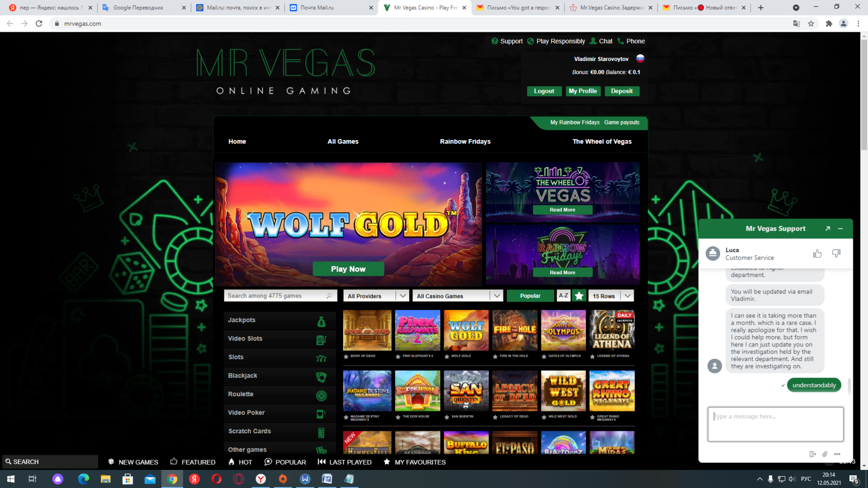Launch Microsoft Edge from the taskbar
This screenshot has width=868, height=488.
(83, 479)
